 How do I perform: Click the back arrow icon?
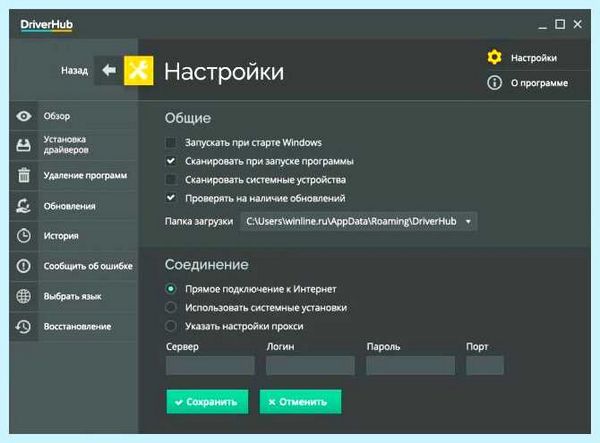(x=109, y=70)
